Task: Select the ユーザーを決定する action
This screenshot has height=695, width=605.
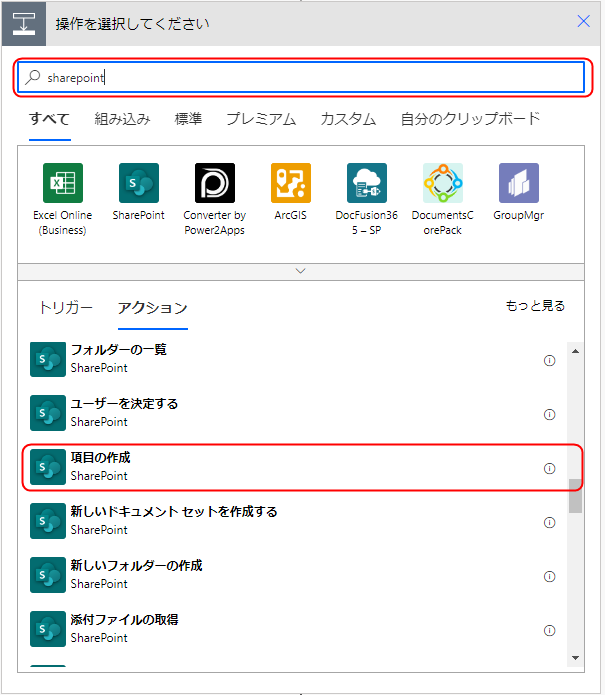Action: coord(292,413)
